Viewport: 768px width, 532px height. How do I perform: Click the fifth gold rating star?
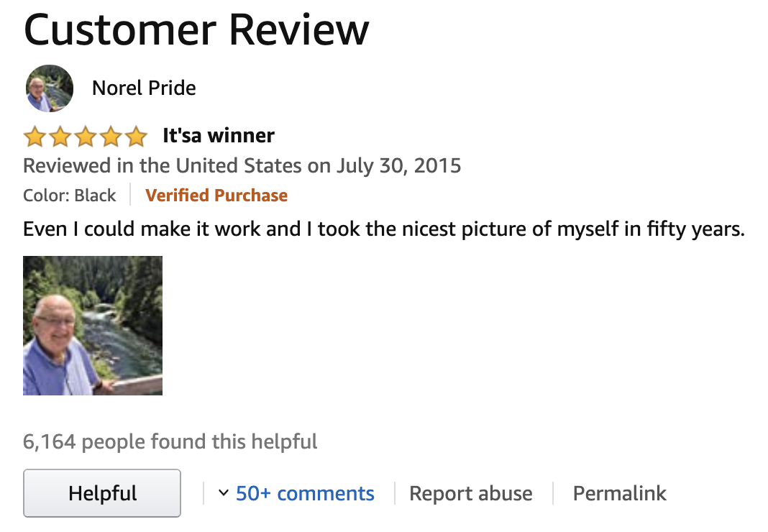[136, 136]
